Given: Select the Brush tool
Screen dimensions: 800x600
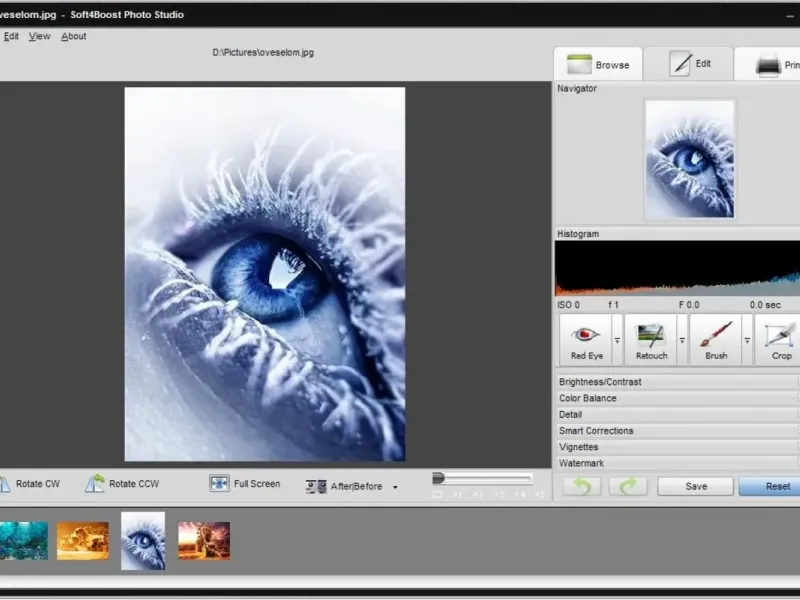Looking at the screenshot, I should 716,340.
